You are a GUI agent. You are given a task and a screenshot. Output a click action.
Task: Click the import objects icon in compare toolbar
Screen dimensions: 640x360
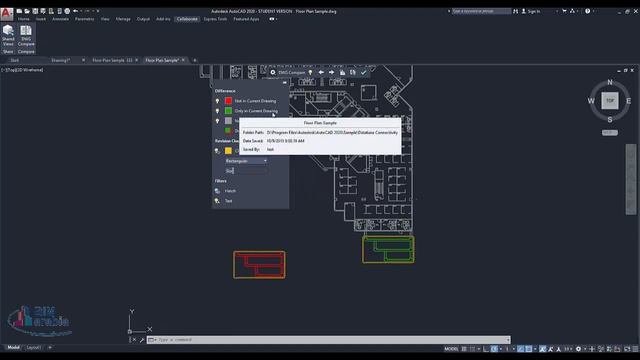pos(342,73)
